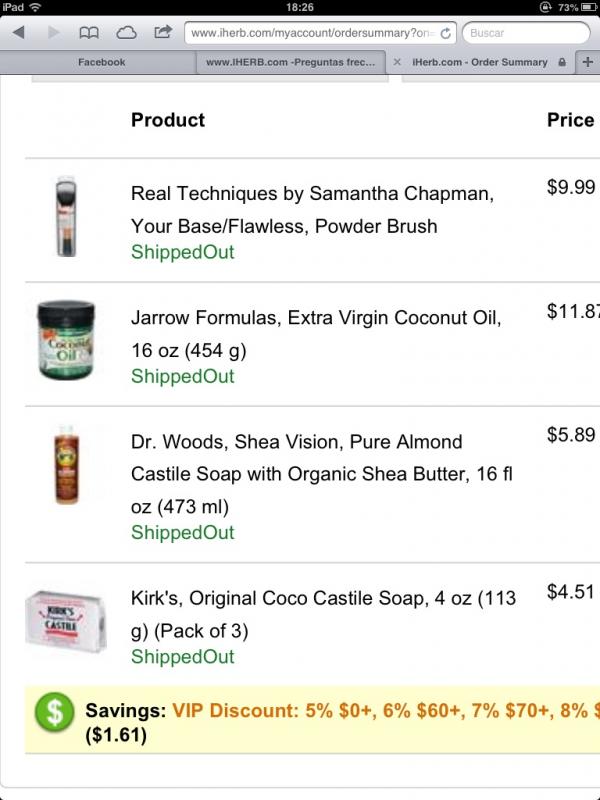Tap the coconut oil jar thumbnail
This screenshot has width=600, height=800.
[66, 340]
